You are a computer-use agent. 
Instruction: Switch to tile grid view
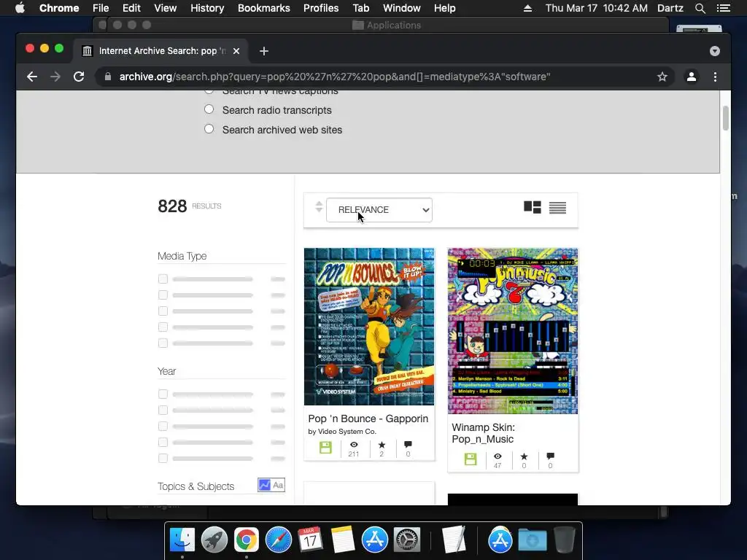click(532, 207)
